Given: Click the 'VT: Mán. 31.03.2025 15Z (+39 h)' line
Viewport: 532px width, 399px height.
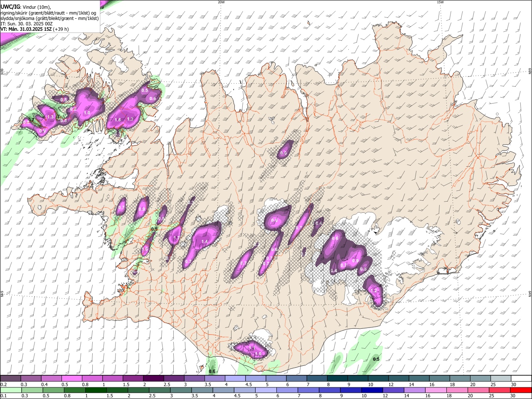Looking at the screenshot, I should click(35, 29).
